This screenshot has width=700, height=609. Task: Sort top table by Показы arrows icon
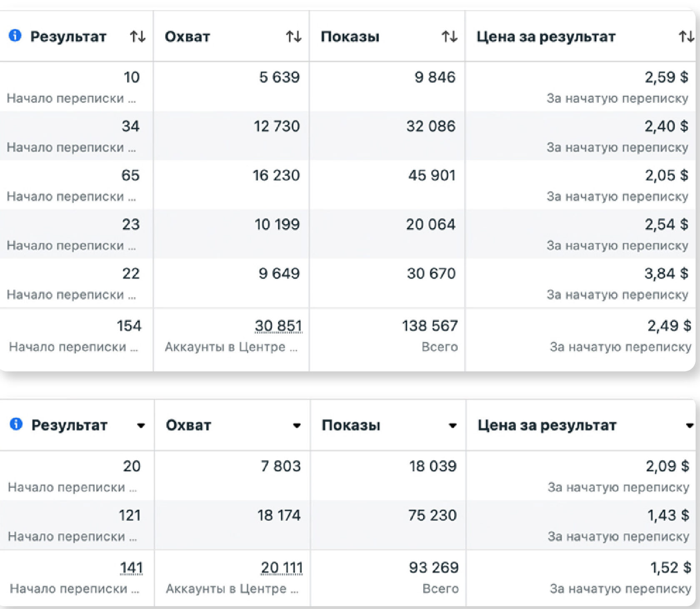pyautogui.click(x=450, y=37)
